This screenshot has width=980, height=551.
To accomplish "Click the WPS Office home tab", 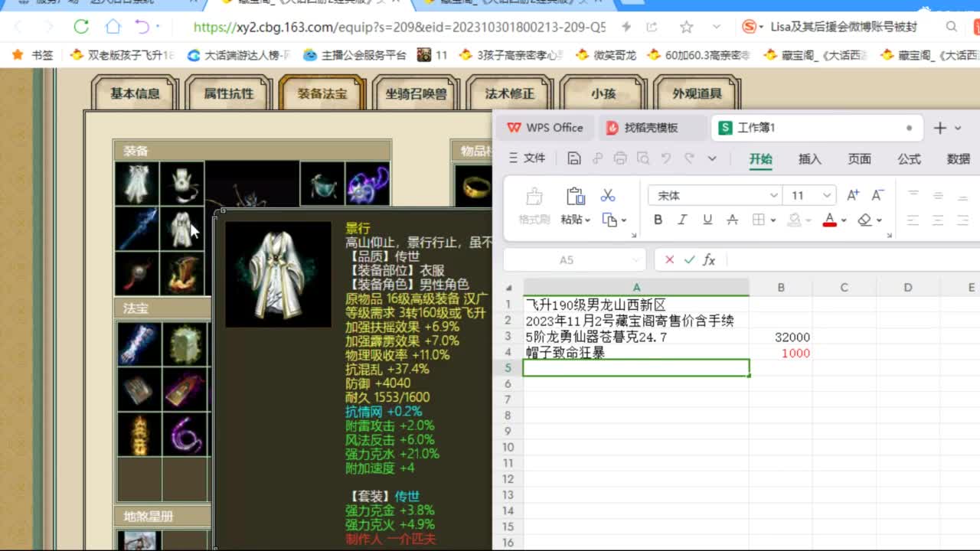I will click(x=546, y=128).
